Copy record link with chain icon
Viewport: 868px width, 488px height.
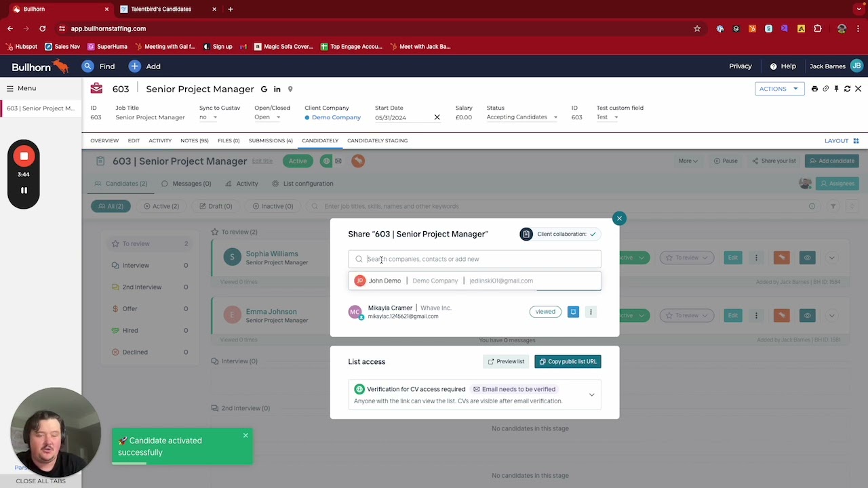point(825,89)
